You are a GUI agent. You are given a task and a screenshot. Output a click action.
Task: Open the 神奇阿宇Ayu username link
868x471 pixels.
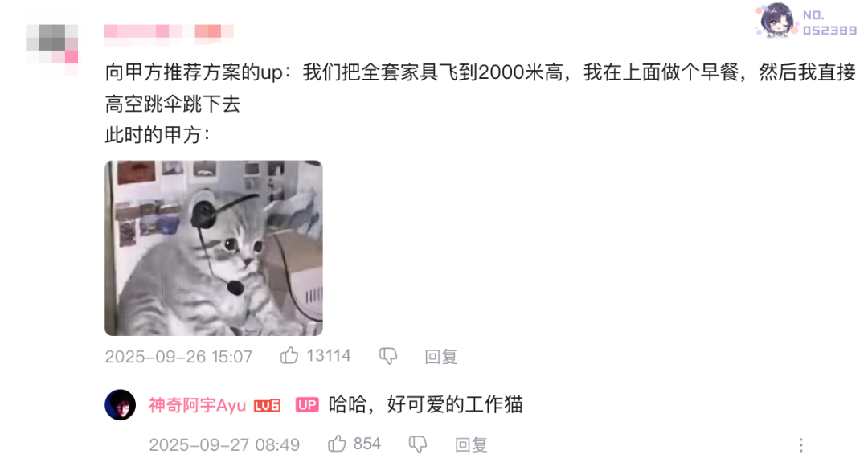tap(197, 405)
